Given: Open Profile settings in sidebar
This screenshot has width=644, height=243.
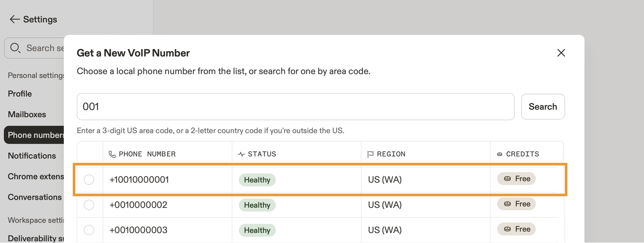Looking at the screenshot, I should [20, 93].
